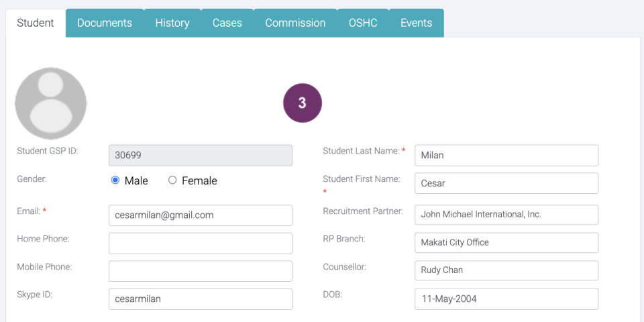This screenshot has width=644, height=322.
Task: Go to the Cases tab
Action: [x=227, y=23]
